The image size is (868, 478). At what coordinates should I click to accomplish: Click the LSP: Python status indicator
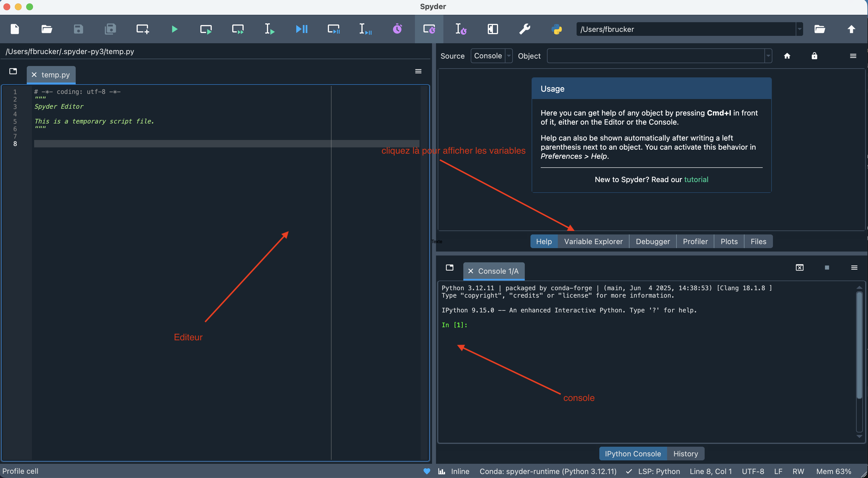pyautogui.click(x=653, y=471)
